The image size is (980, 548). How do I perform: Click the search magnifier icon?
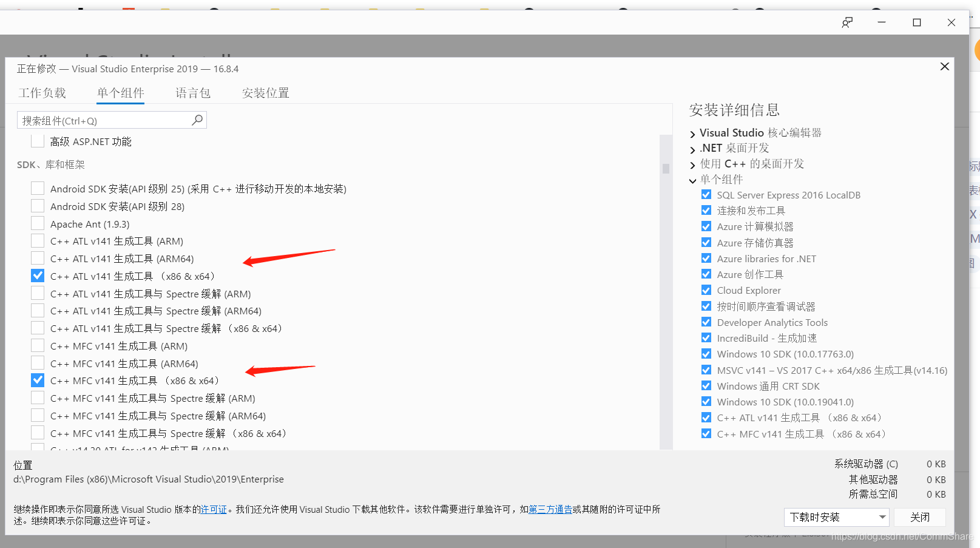pos(197,120)
